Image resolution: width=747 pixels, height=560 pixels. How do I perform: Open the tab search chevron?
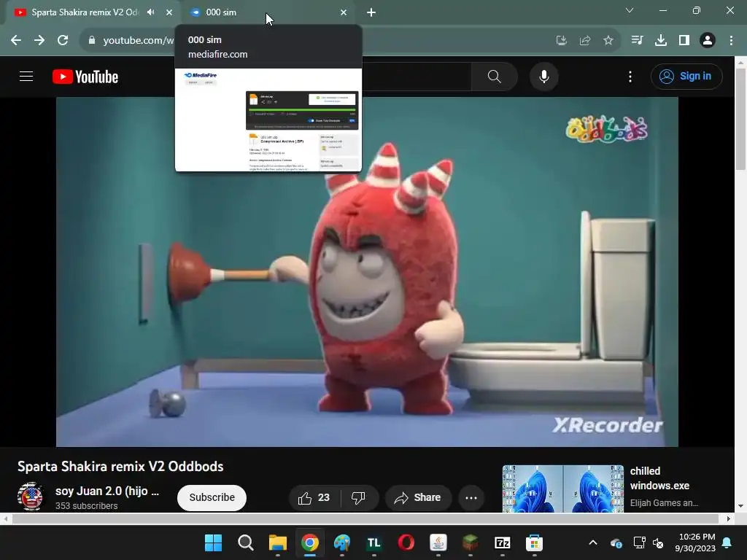coord(630,10)
